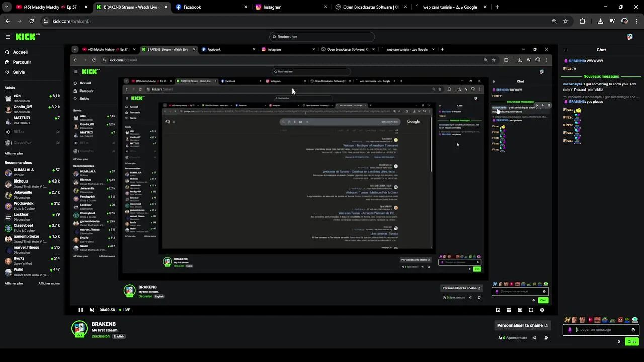Open player settings gear in control bar

(542, 310)
